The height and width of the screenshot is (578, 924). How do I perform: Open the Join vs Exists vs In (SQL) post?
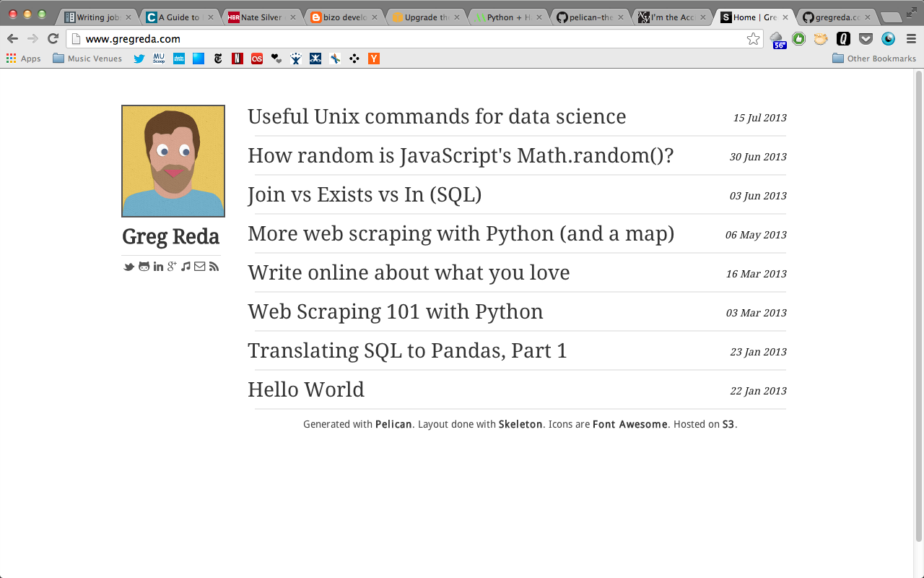[365, 194]
